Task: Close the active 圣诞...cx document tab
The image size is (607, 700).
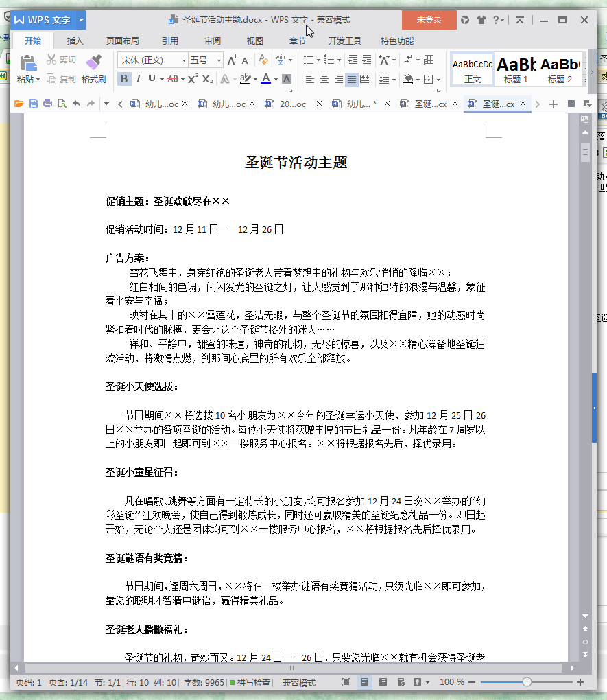Action: click(523, 104)
